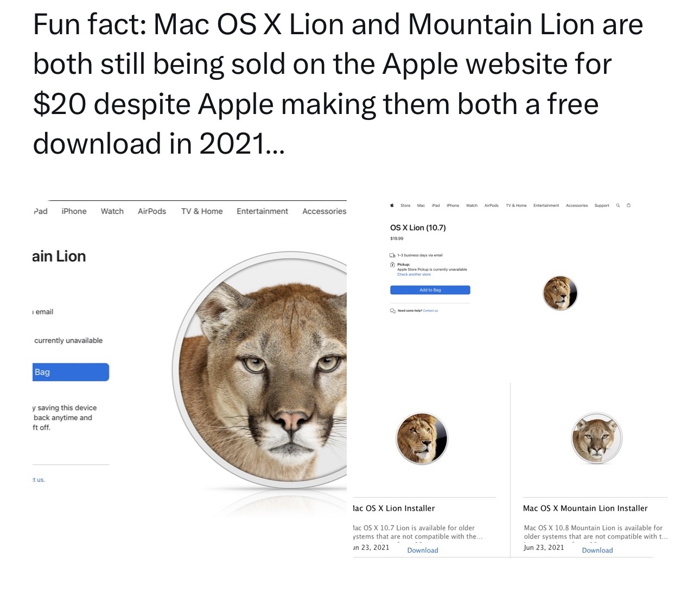Screen dimensions: 700x601
Task: Click the partially visible blue Bag button
Action: coord(71,372)
